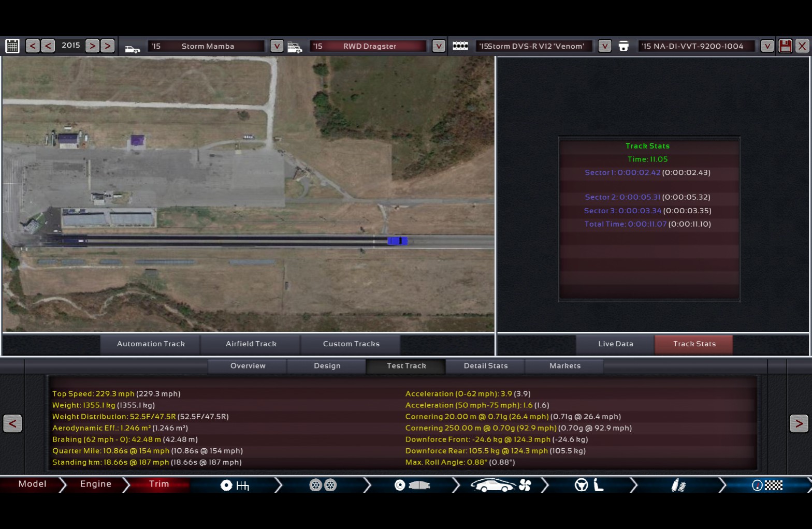Go to the Model section
The width and height of the screenshot is (812, 529).
32,484
